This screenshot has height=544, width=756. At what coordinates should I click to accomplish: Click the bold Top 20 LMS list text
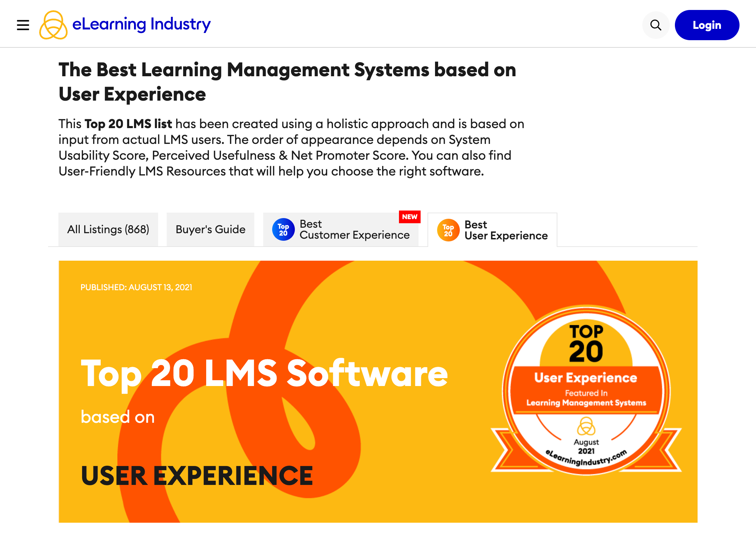click(128, 124)
